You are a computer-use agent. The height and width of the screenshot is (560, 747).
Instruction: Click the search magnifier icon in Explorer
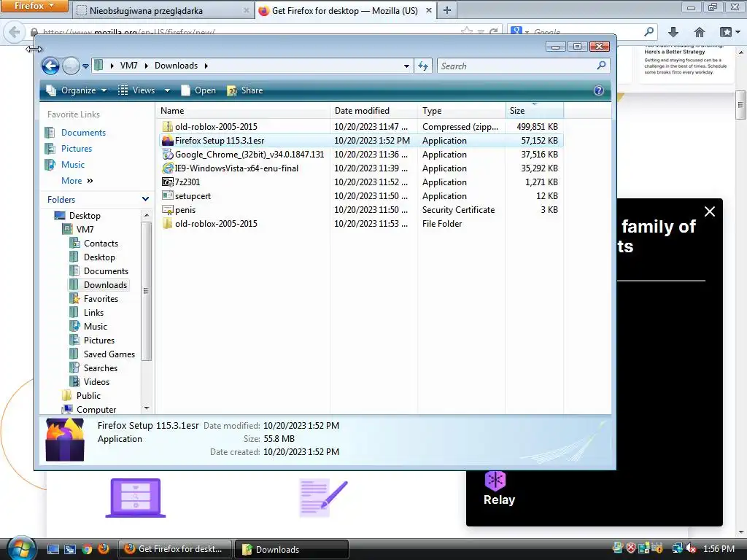click(x=601, y=65)
